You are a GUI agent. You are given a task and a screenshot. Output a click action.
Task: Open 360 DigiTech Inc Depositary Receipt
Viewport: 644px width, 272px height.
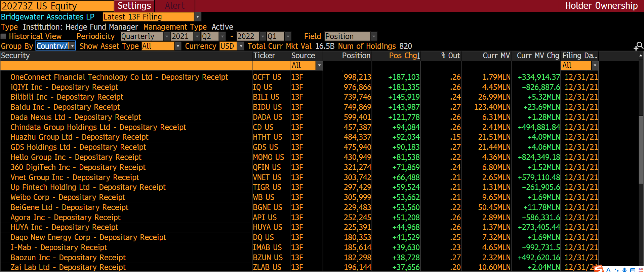coord(78,167)
